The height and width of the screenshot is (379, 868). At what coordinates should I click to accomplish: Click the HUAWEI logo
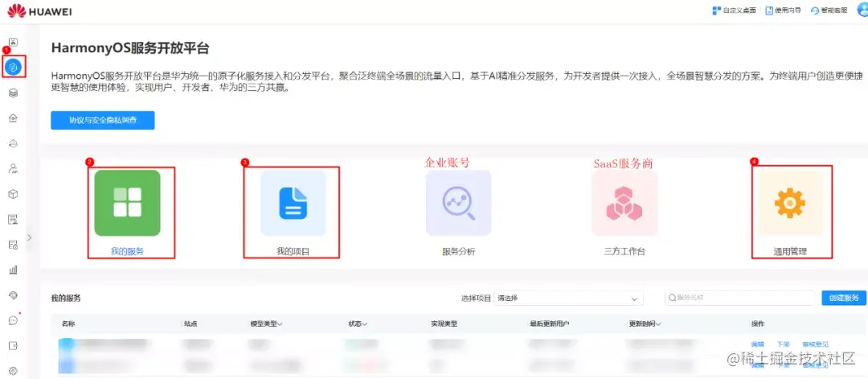39,11
